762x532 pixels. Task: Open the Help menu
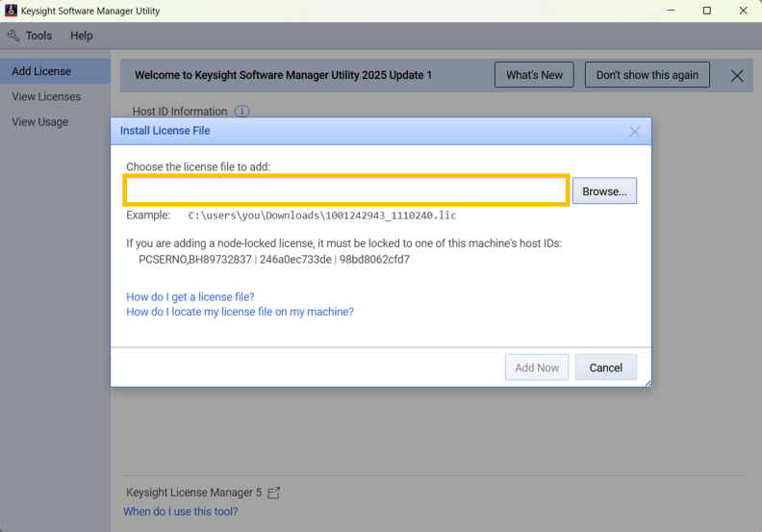point(81,36)
